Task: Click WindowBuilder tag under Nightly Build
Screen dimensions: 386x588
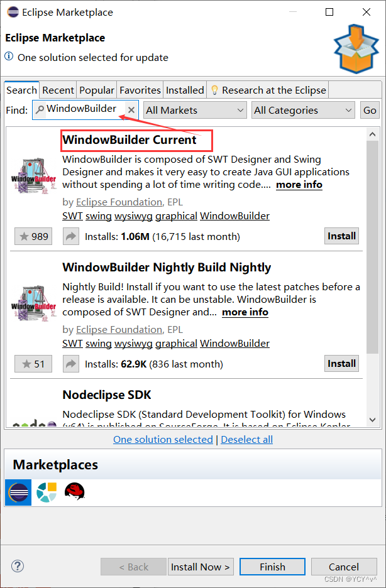Action: [235, 344]
